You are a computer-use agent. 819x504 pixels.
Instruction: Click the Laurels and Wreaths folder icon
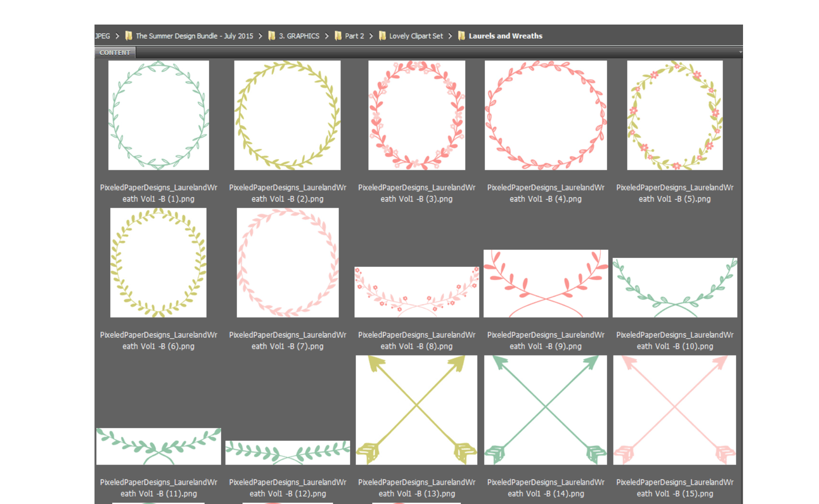[461, 36]
